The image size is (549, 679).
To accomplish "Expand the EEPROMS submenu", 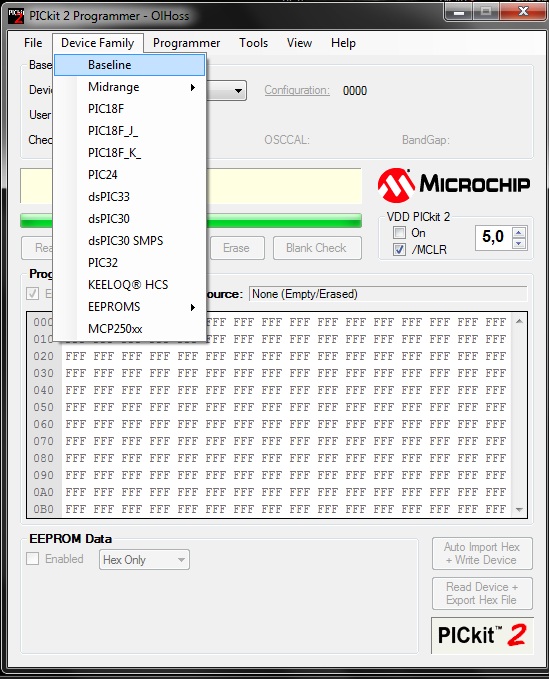I will 129,307.
